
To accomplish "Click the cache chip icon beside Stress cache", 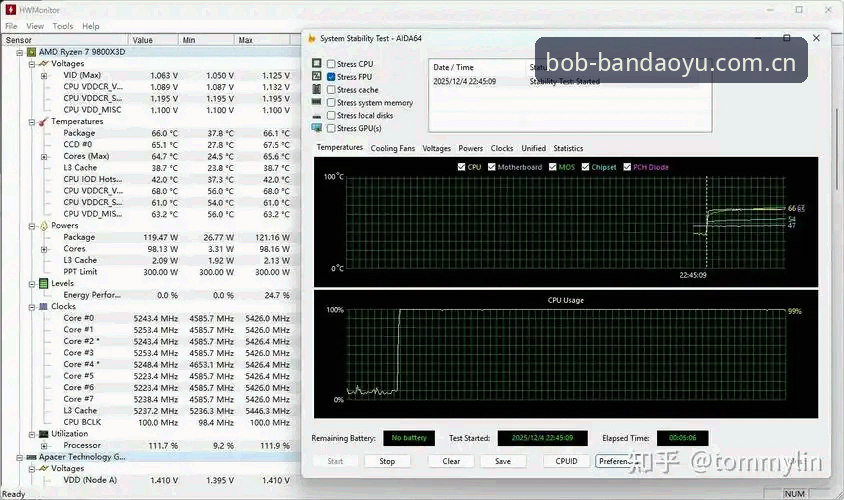I will [x=316, y=89].
